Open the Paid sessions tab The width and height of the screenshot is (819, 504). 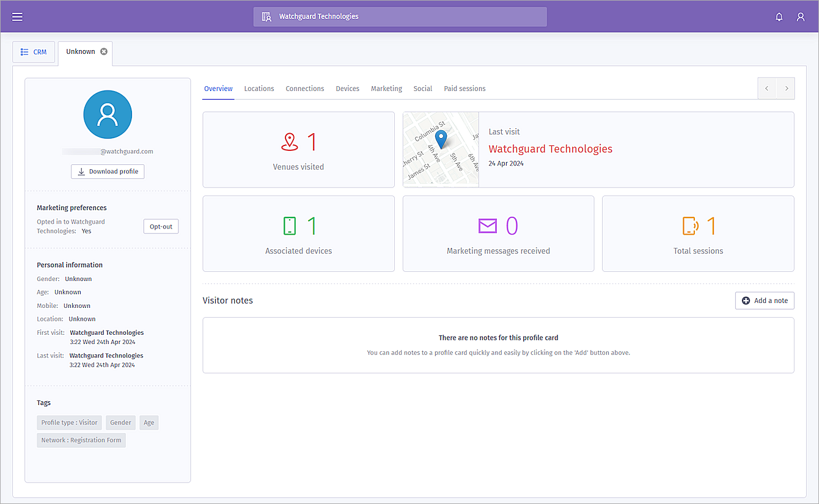(x=465, y=88)
